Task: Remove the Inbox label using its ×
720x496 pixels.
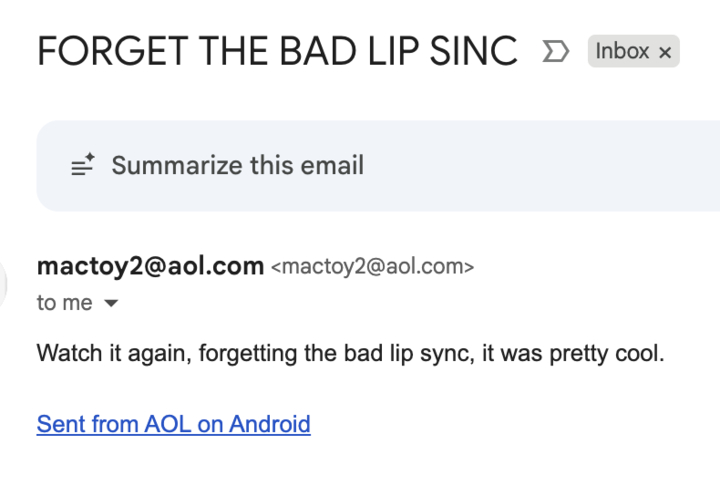Action: (665, 52)
